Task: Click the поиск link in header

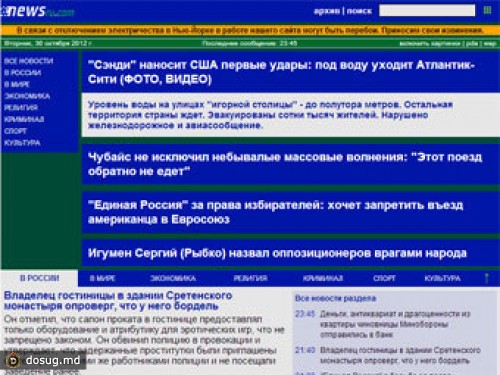Action: click(x=359, y=11)
